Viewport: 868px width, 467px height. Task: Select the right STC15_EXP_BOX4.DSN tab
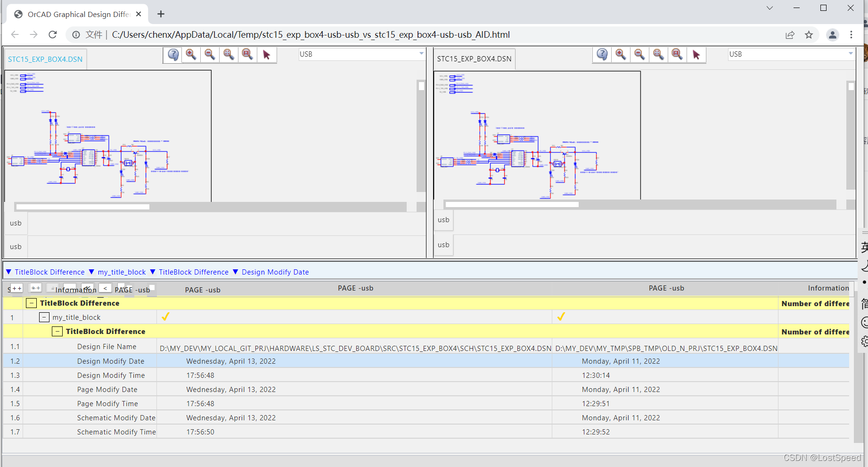tap(474, 59)
